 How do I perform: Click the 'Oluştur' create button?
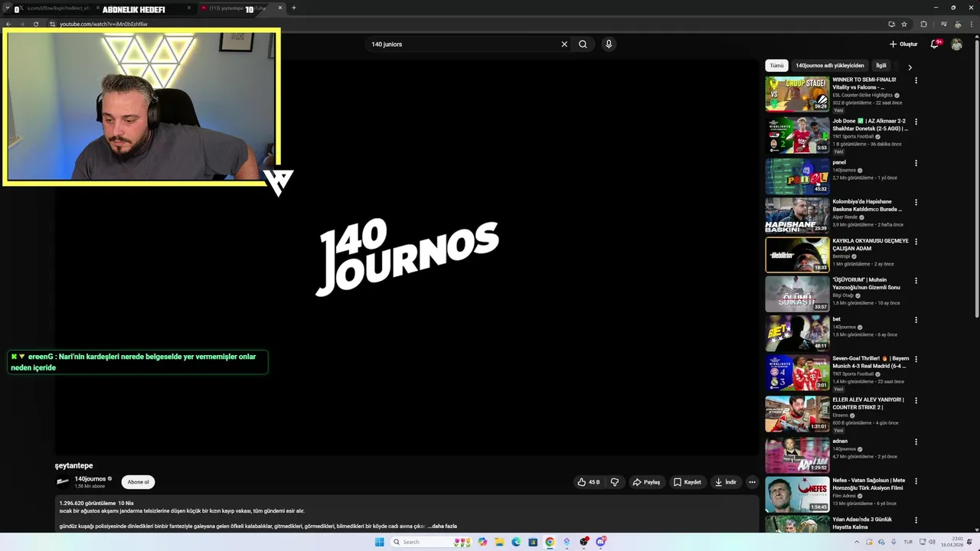[x=903, y=44]
